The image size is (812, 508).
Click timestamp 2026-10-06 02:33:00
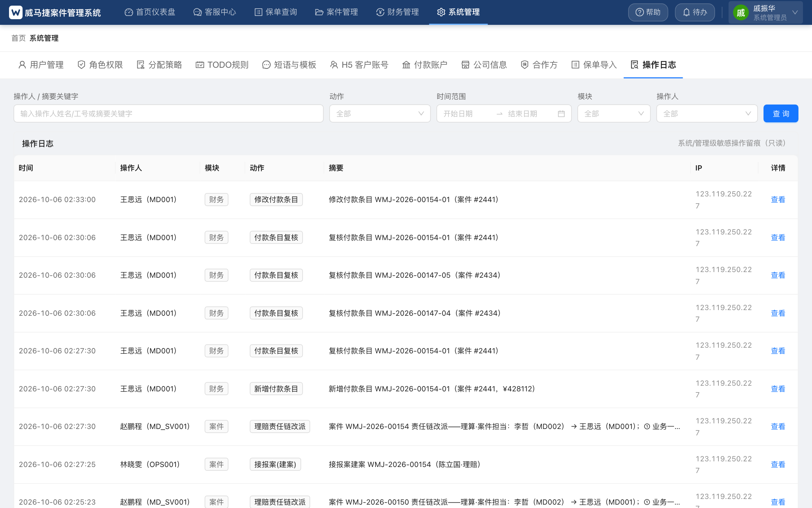(57, 199)
